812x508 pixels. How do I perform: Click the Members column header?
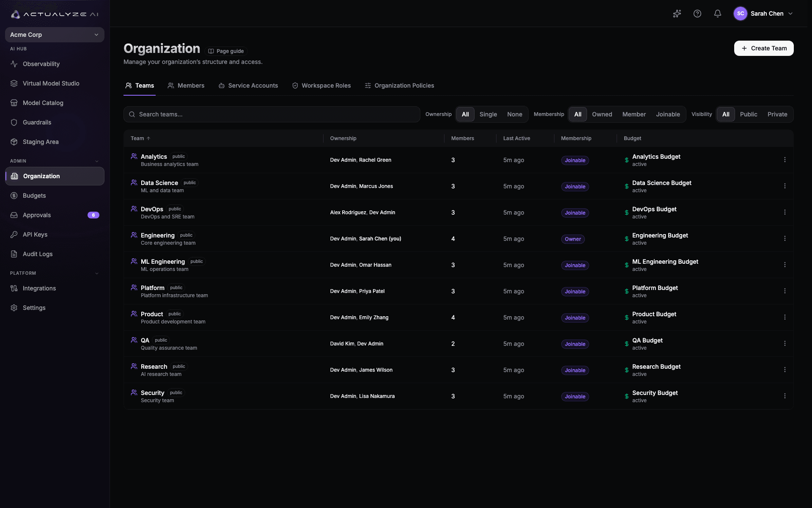click(x=462, y=138)
